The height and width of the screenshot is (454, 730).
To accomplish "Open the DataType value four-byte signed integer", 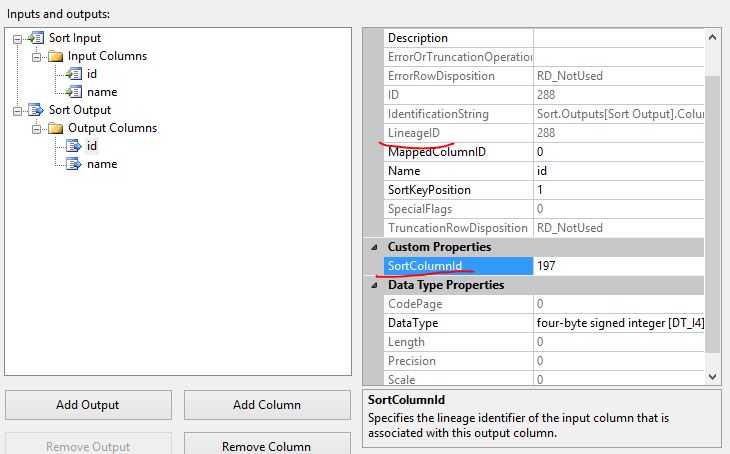I will [619, 323].
